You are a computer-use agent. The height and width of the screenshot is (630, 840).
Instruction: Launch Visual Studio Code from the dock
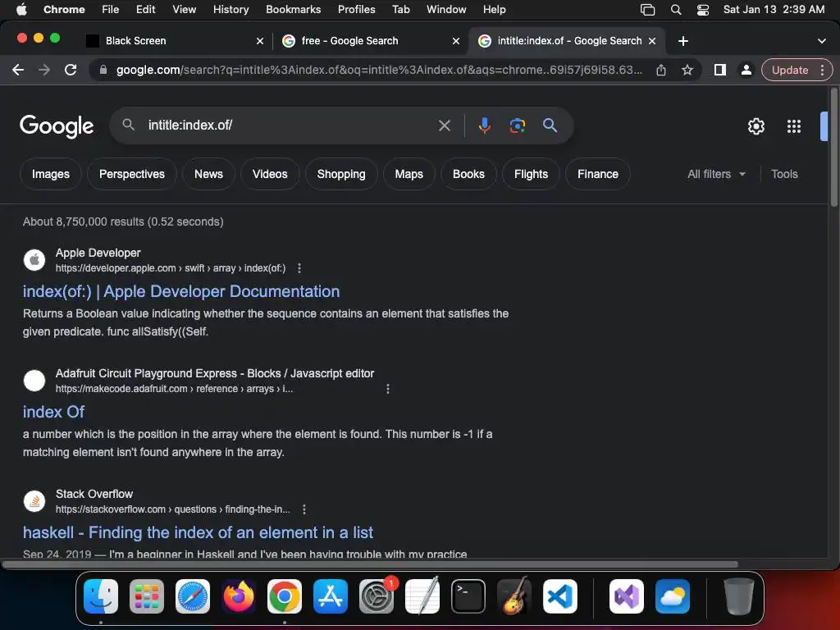tap(559, 596)
